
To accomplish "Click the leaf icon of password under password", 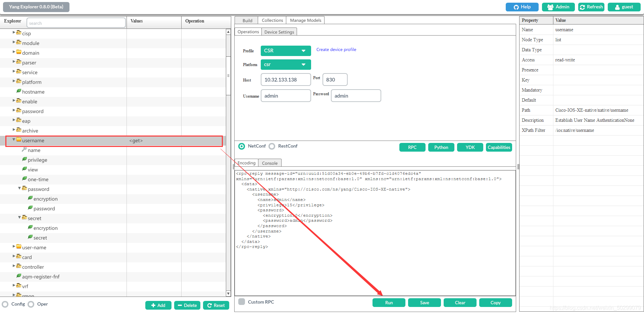I will click(x=30, y=208).
